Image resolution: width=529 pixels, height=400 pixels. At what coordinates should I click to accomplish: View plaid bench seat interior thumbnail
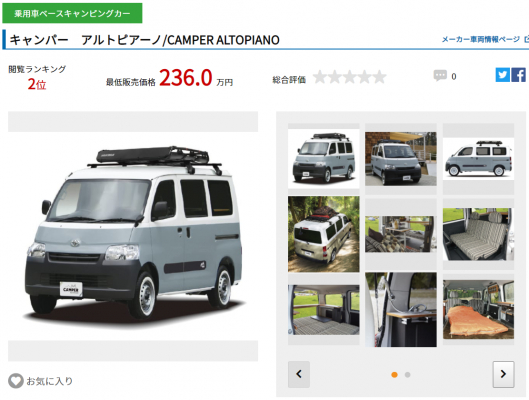478,234
